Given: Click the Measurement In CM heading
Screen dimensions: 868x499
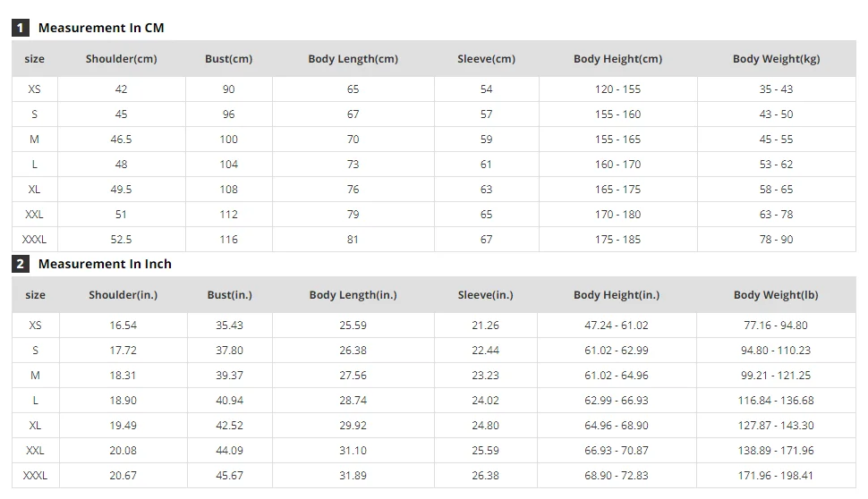Looking at the screenshot, I should point(101,28).
